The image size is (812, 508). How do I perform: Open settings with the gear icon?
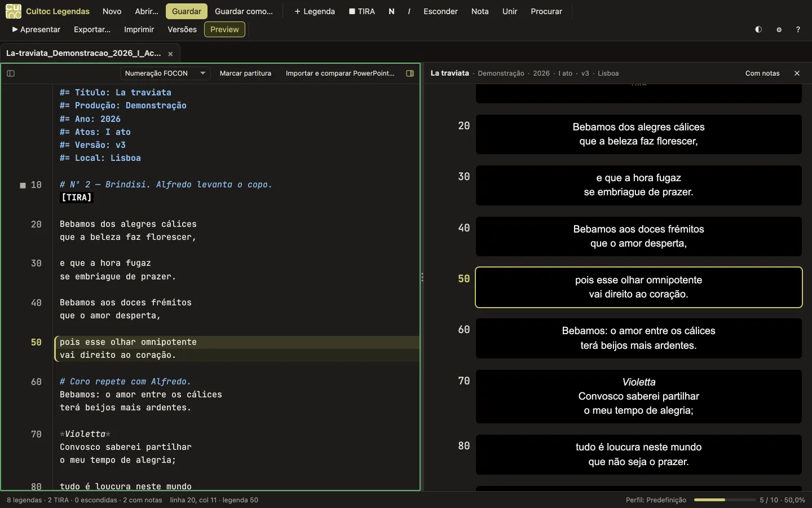pos(779,29)
